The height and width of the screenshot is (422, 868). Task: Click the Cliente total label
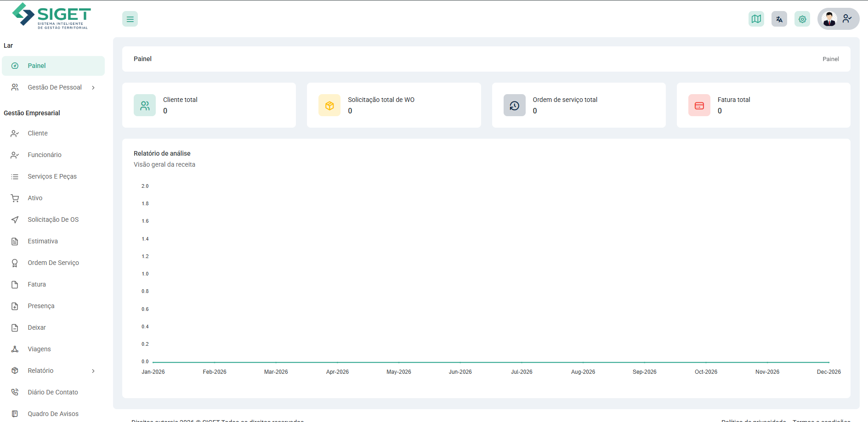[x=180, y=100]
